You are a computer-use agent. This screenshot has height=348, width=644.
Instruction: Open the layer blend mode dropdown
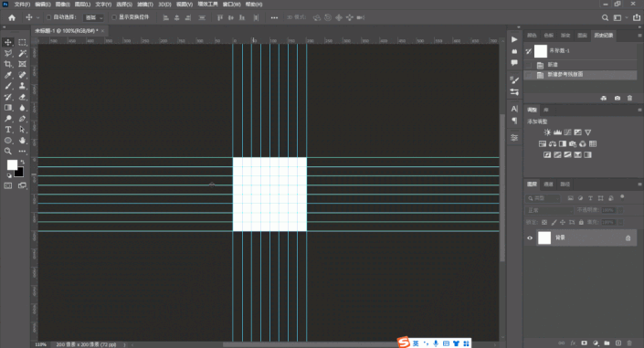[x=550, y=210]
